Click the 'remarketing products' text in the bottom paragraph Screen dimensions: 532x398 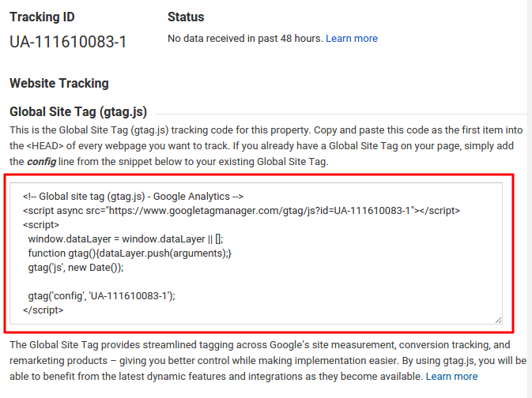pyautogui.click(x=58, y=361)
